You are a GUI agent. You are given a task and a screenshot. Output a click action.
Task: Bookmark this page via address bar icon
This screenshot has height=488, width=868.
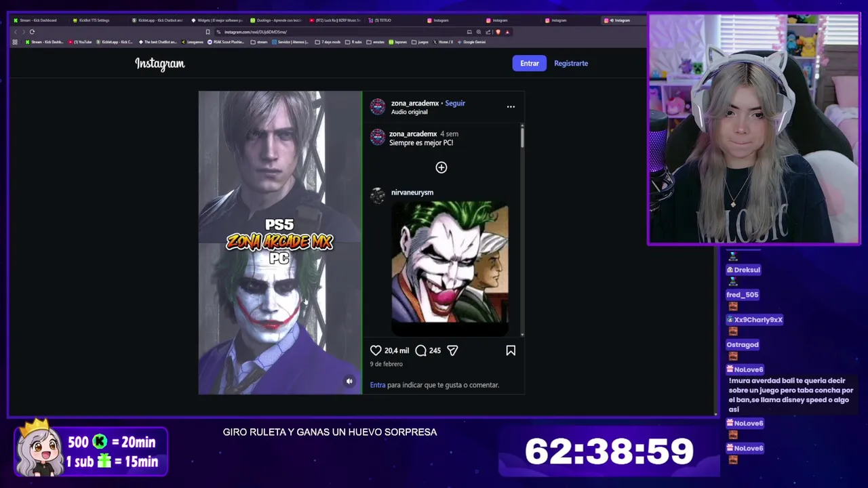(208, 32)
